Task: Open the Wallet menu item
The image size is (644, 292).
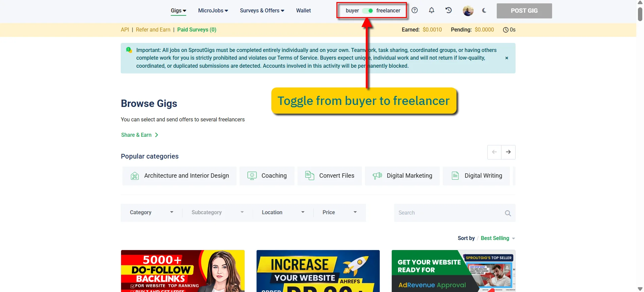Action: [x=303, y=11]
